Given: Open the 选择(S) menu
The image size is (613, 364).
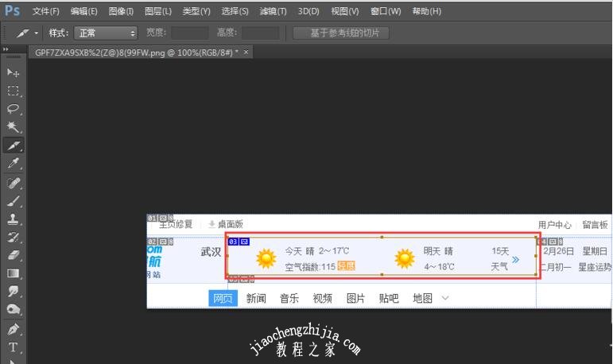Looking at the screenshot, I should [235, 11].
